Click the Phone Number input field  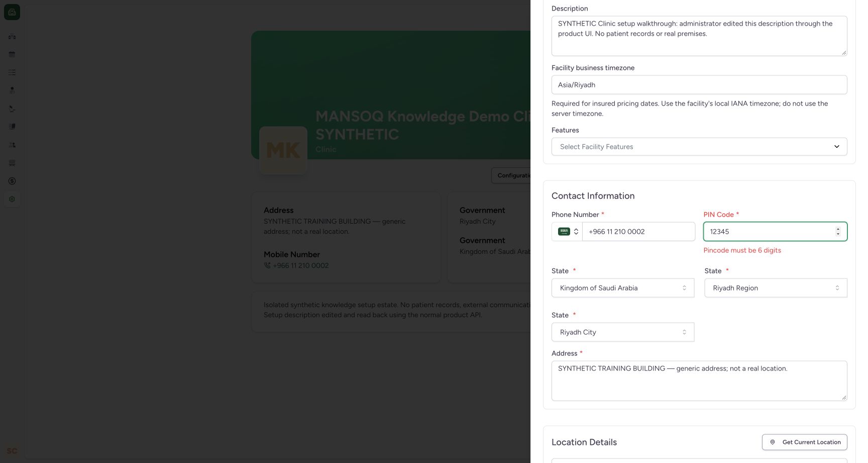click(x=638, y=232)
